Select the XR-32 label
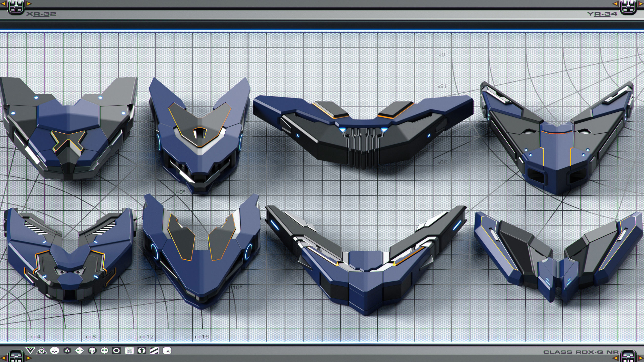Image resolution: width=644 pixels, height=362 pixels. click(x=41, y=14)
